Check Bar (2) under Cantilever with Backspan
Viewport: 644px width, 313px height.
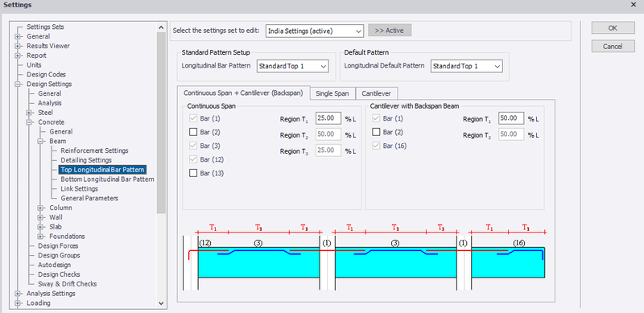(x=376, y=132)
